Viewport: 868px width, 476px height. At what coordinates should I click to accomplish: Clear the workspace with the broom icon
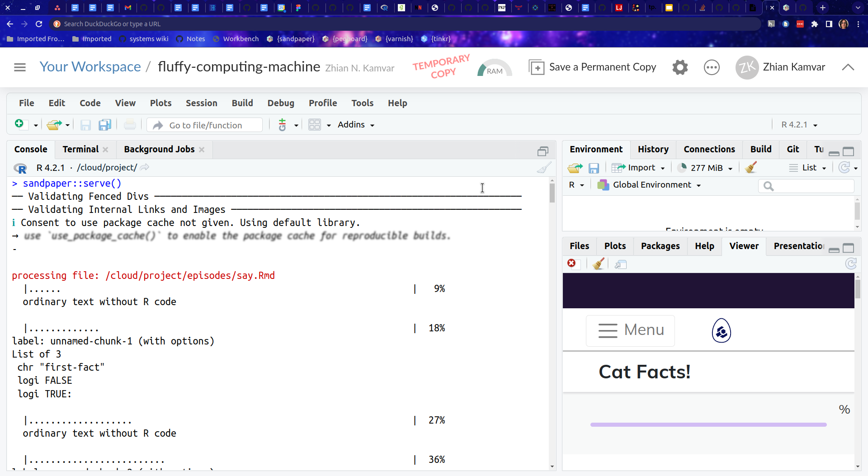click(x=751, y=167)
